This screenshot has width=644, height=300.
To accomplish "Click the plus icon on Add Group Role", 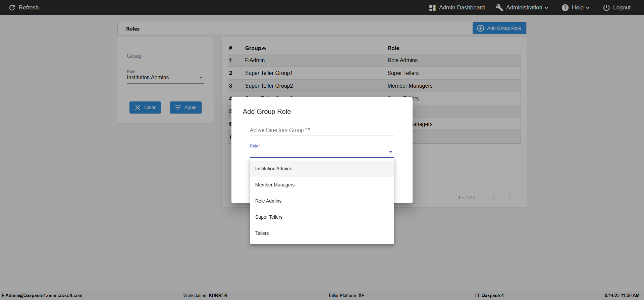I will click(x=480, y=28).
